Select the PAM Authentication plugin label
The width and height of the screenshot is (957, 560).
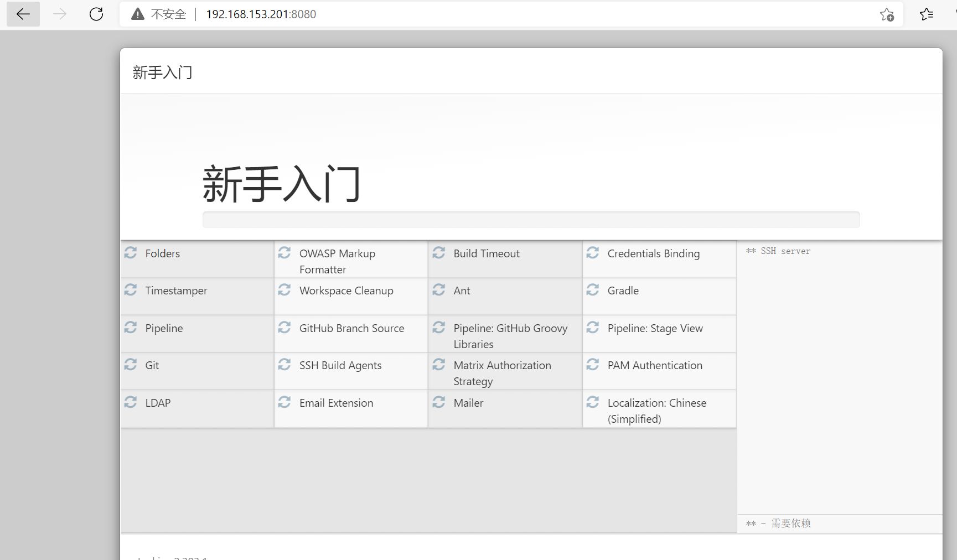point(655,365)
